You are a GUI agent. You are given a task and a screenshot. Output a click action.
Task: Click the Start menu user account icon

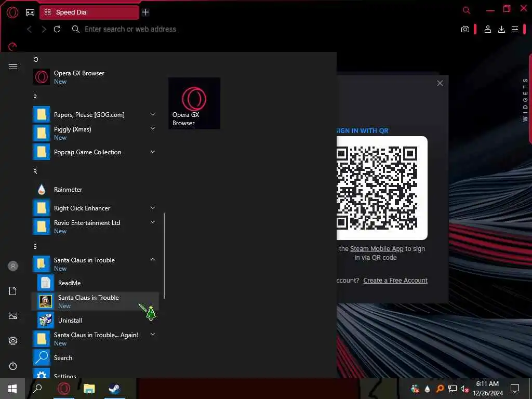pos(13,266)
